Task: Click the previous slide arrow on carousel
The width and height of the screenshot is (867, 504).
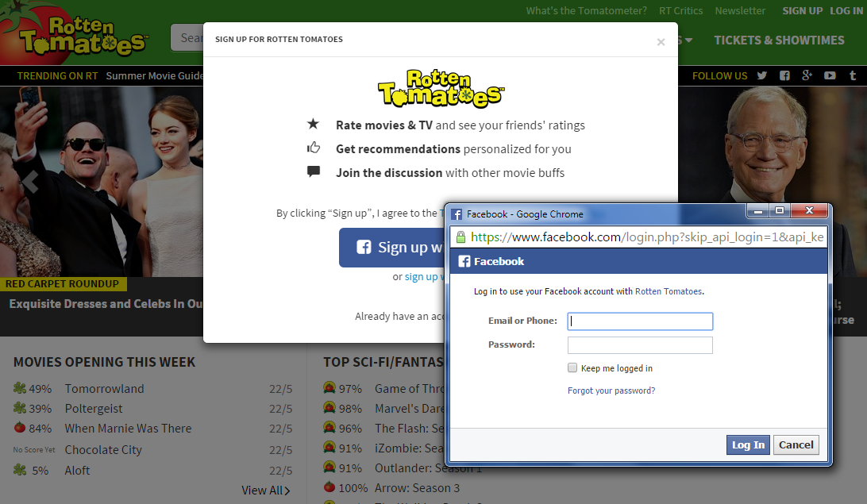Action: coord(30,181)
